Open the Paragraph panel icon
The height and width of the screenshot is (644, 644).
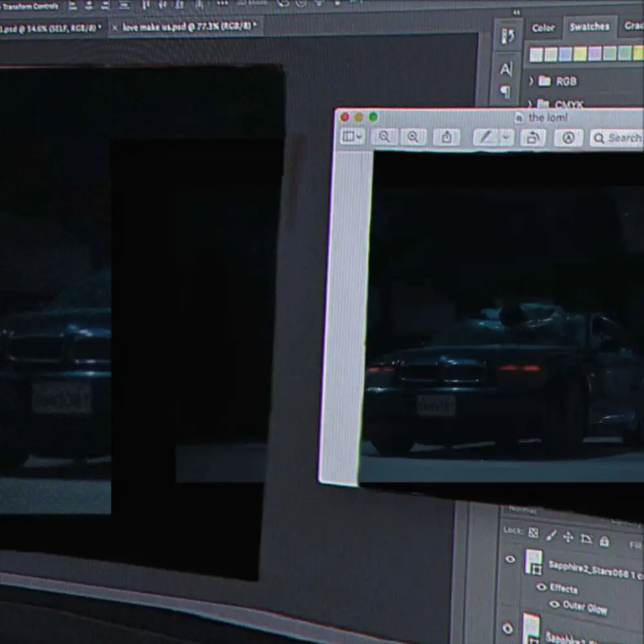(506, 92)
